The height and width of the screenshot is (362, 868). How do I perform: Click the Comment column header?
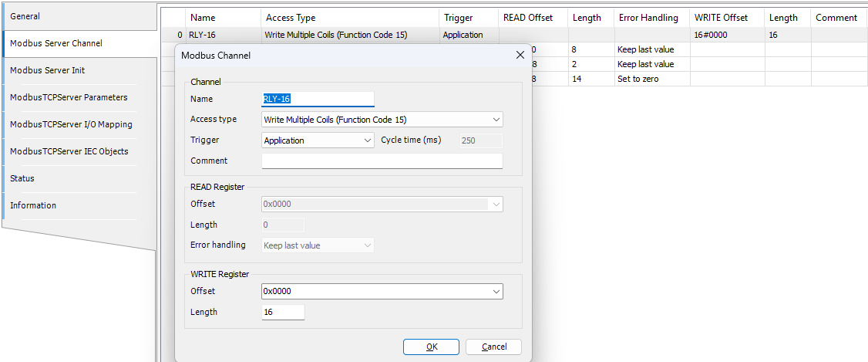[839, 18]
